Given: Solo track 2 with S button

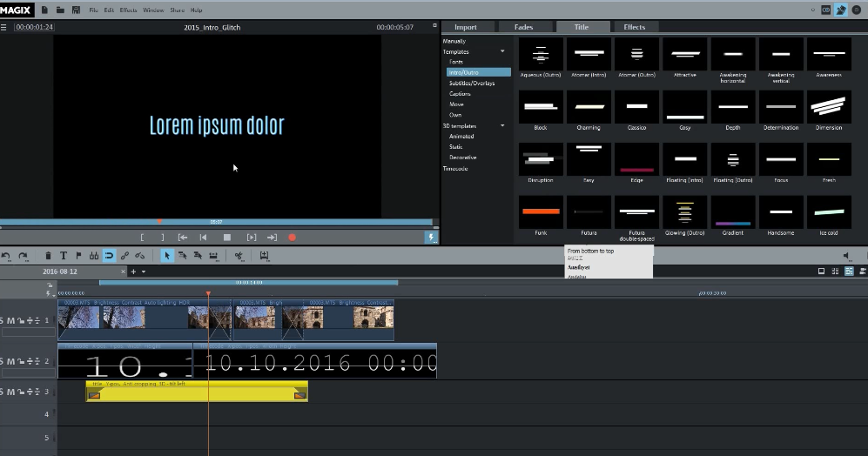Looking at the screenshot, I should point(3,361).
